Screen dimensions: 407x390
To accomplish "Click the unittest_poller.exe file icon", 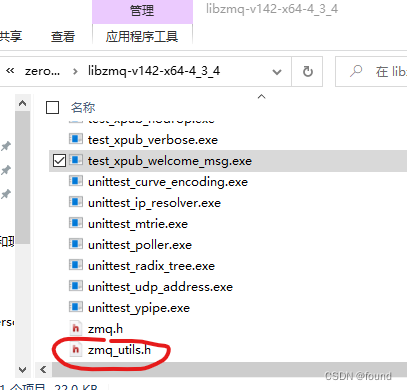I will point(76,244).
